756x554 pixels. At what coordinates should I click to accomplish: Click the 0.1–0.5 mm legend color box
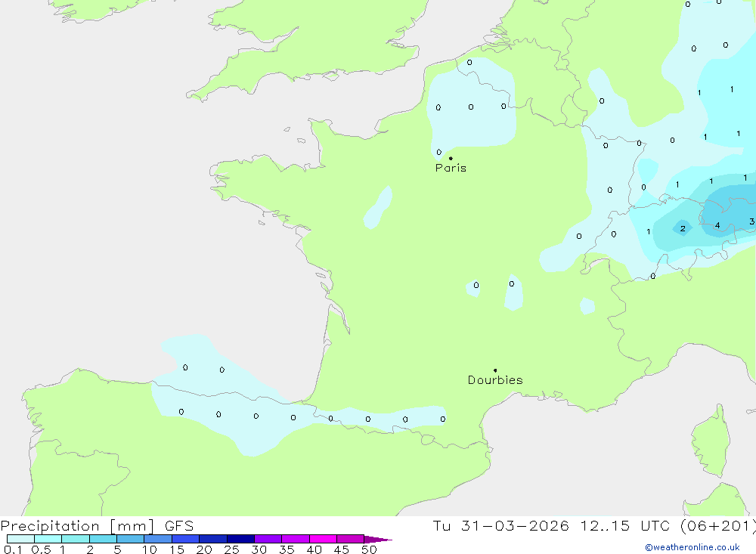[20, 539]
